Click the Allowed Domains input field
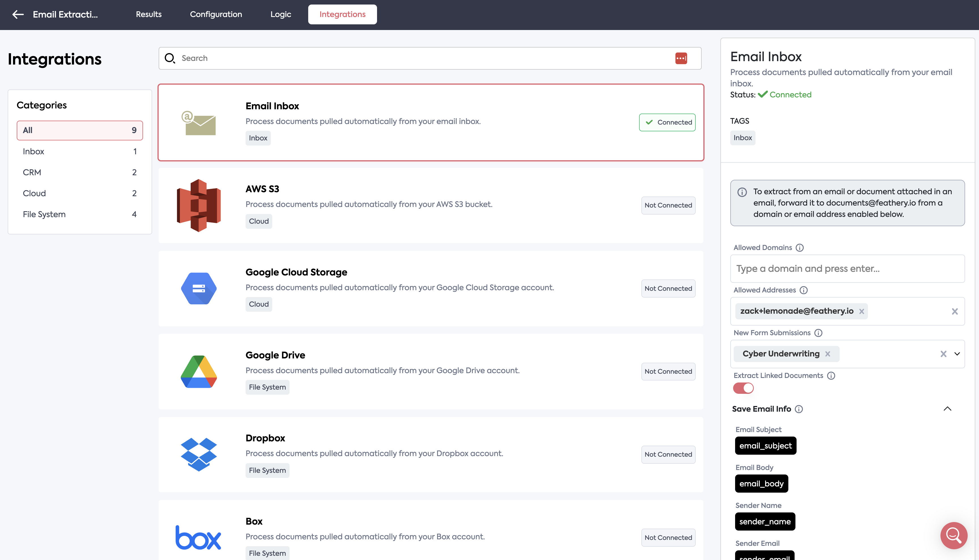 click(847, 269)
